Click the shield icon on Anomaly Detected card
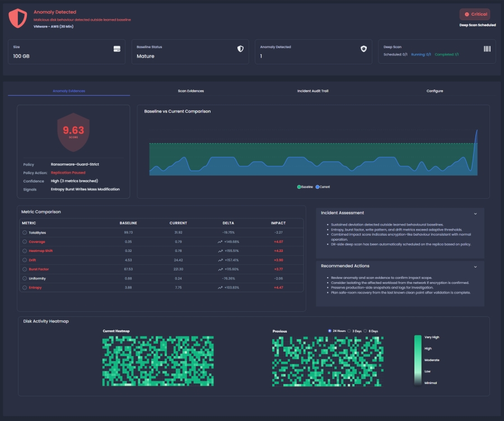 pyautogui.click(x=362, y=50)
